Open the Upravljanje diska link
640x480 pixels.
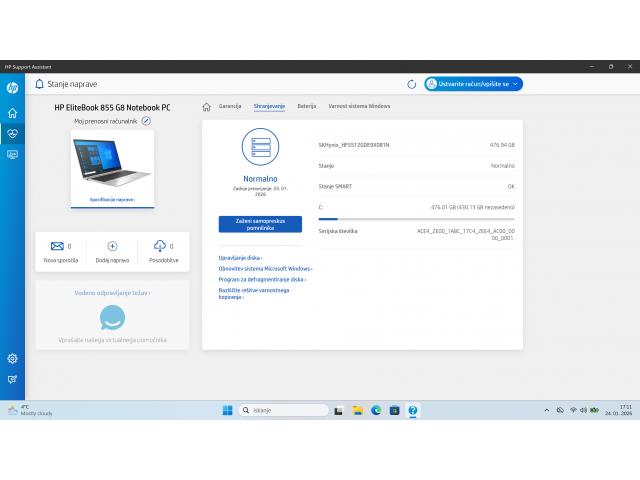pos(240,258)
